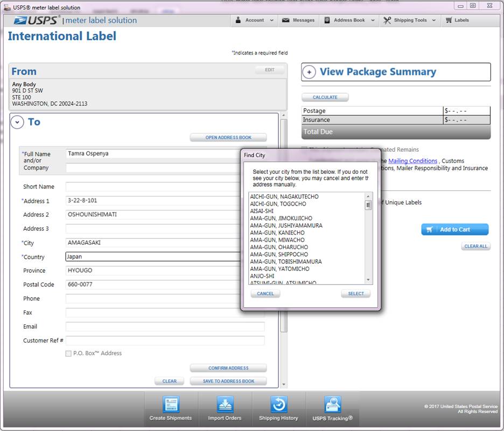
Task: Click the USPS Tracking icon
Action: pos(332,405)
